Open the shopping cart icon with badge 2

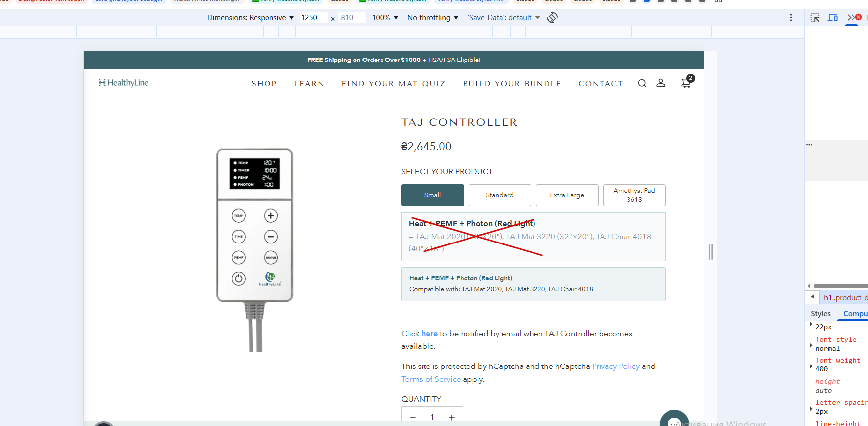(687, 82)
